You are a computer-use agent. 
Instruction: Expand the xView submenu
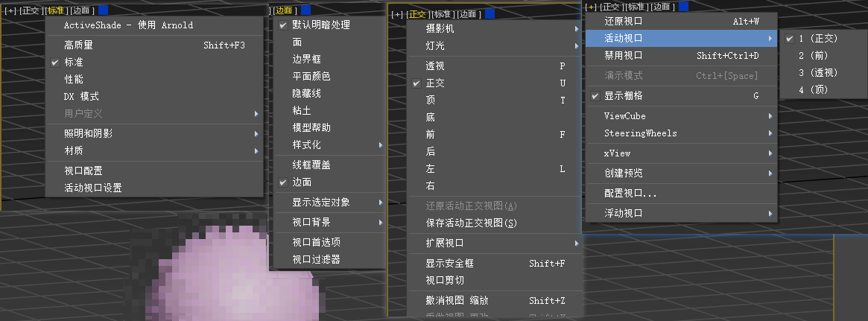click(681, 153)
